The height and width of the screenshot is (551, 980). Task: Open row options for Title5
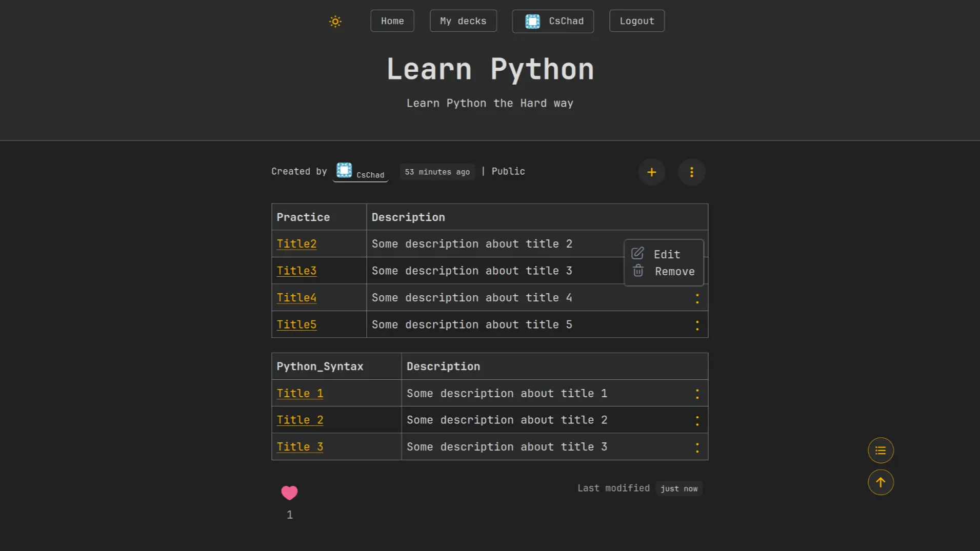pyautogui.click(x=697, y=325)
